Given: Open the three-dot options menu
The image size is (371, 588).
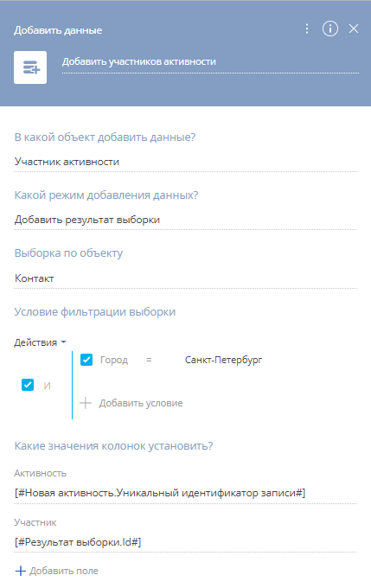Looking at the screenshot, I should [x=307, y=29].
